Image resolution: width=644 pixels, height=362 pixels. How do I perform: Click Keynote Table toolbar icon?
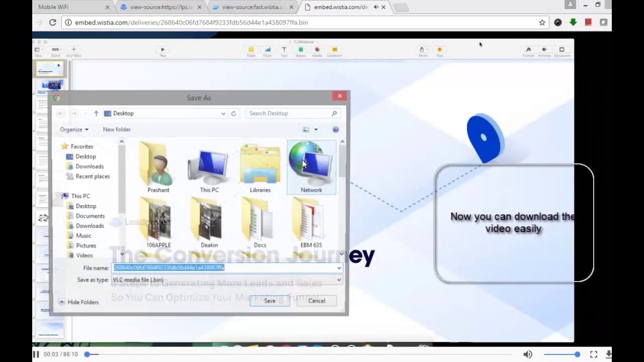pos(251,51)
